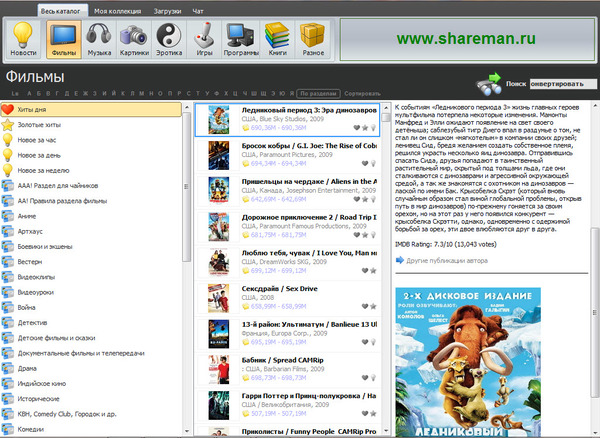The image size is (600, 438).
Task: Open the Игры joystick category
Action: point(204,39)
